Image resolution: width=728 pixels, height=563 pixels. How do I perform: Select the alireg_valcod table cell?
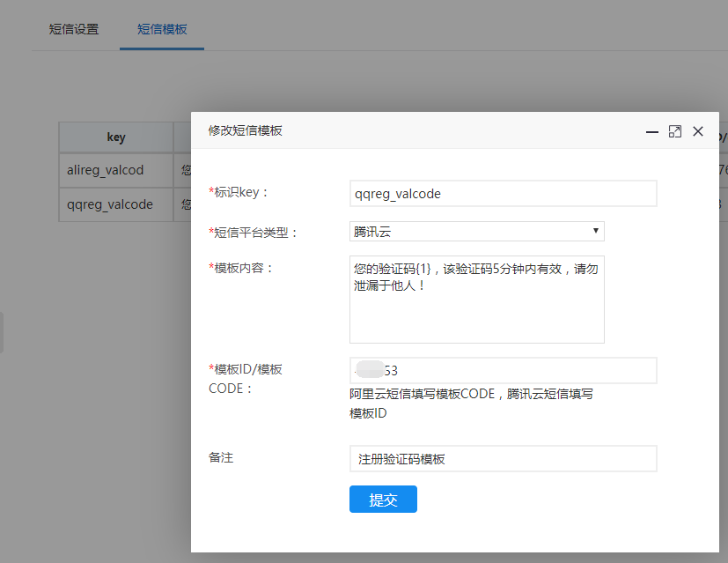tap(106, 169)
